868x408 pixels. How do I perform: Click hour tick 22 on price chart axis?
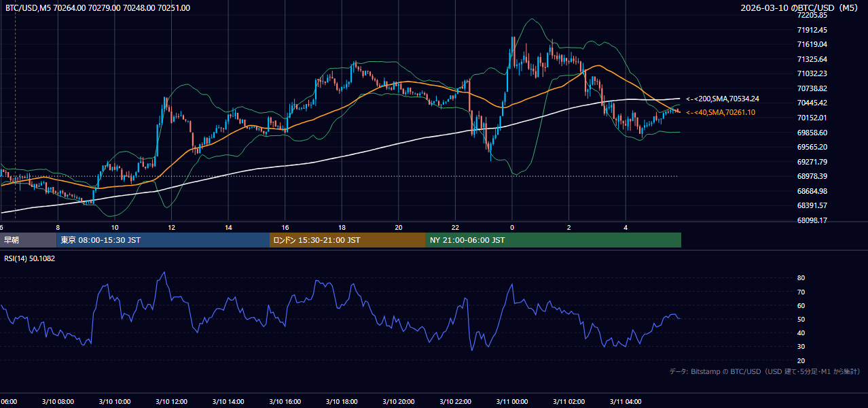click(455, 227)
